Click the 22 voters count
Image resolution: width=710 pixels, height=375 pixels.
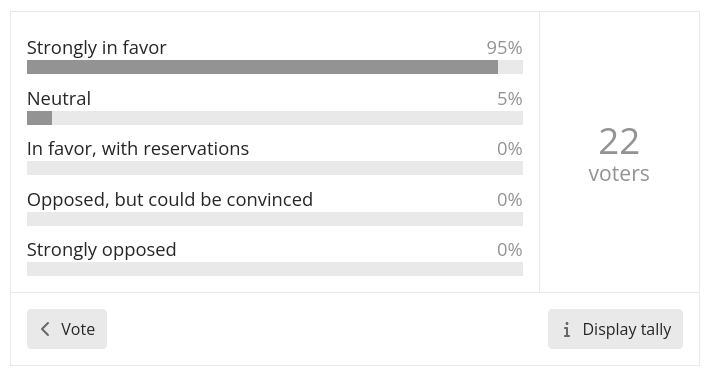(619, 142)
